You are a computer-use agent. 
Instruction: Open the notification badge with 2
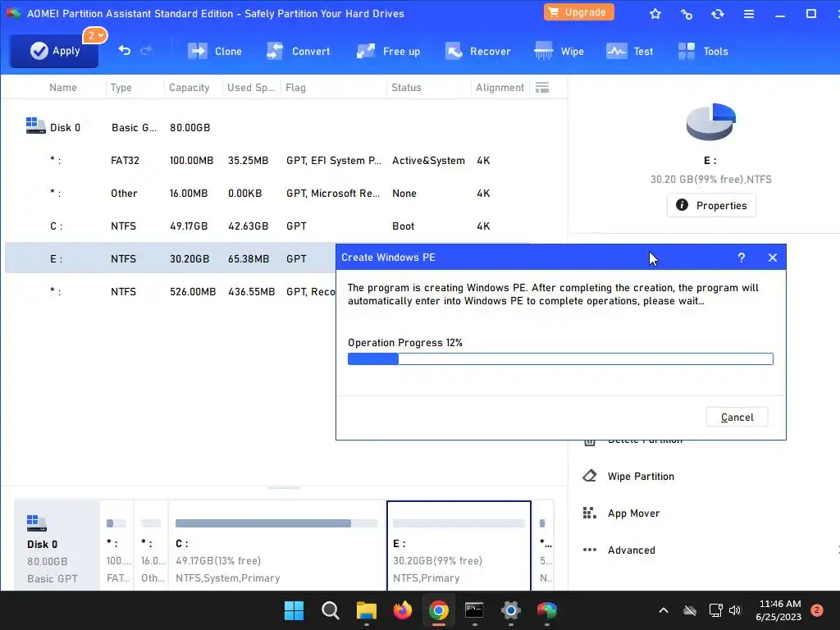pyautogui.click(x=816, y=610)
